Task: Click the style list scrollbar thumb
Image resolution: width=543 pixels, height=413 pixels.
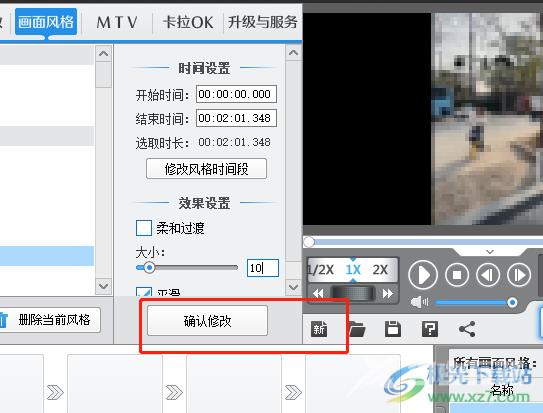Action: click(104, 75)
